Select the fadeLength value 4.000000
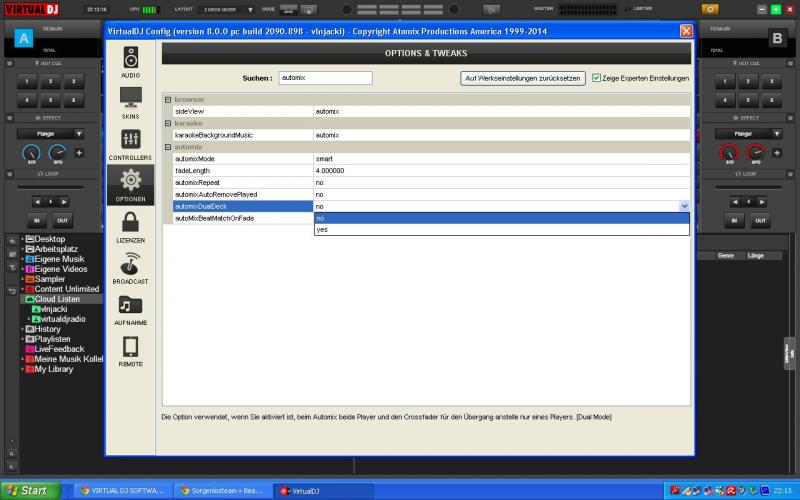800x500 pixels. [330, 170]
